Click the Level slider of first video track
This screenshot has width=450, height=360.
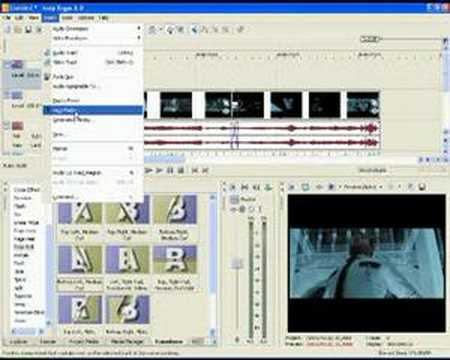[26, 76]
